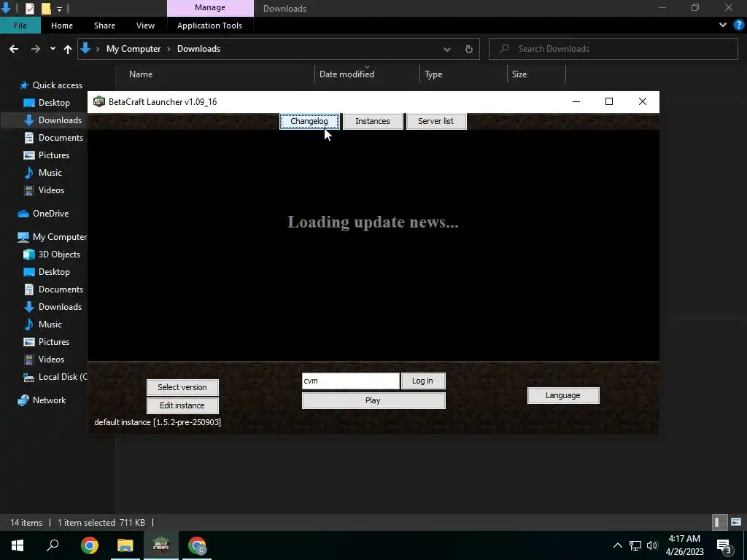Open second Chrome profile taskbar icon
The height and width of the screenshot is (560, 747).
point(197,545)
